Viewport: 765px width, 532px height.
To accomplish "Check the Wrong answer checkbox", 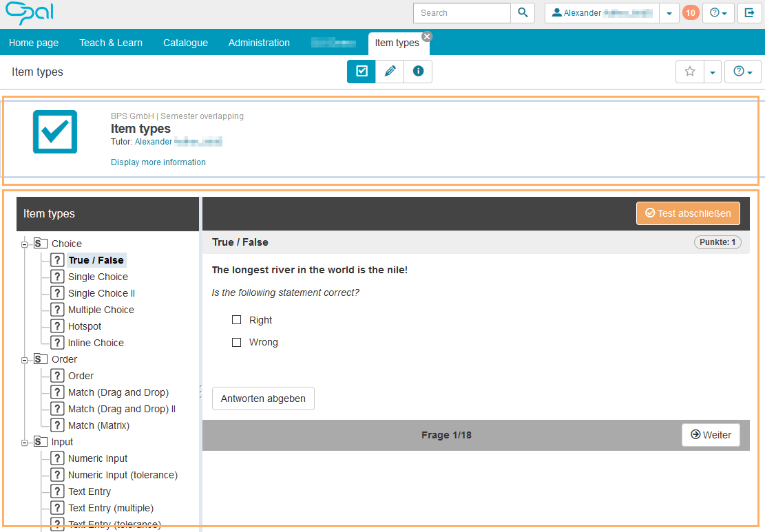I will [237, 342].
